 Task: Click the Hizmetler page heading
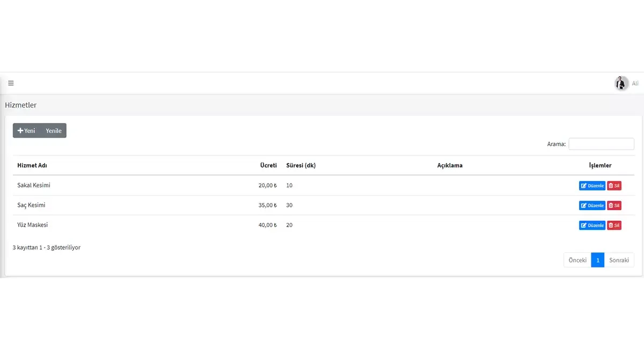(21, 105)
